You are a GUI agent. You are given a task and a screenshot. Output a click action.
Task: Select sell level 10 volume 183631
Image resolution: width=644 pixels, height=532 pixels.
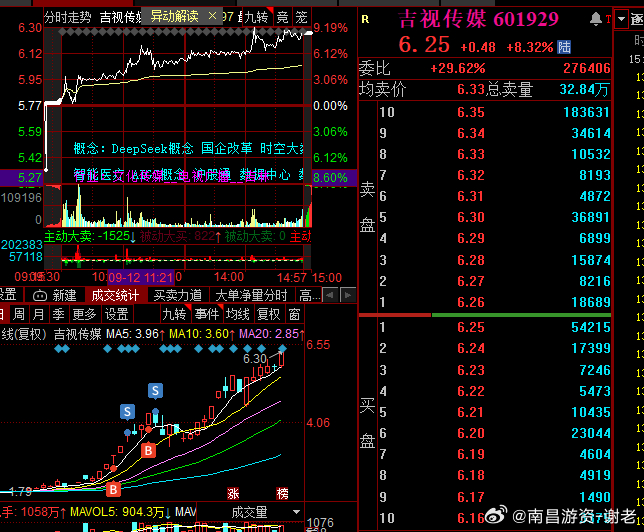tap(586, 112)
